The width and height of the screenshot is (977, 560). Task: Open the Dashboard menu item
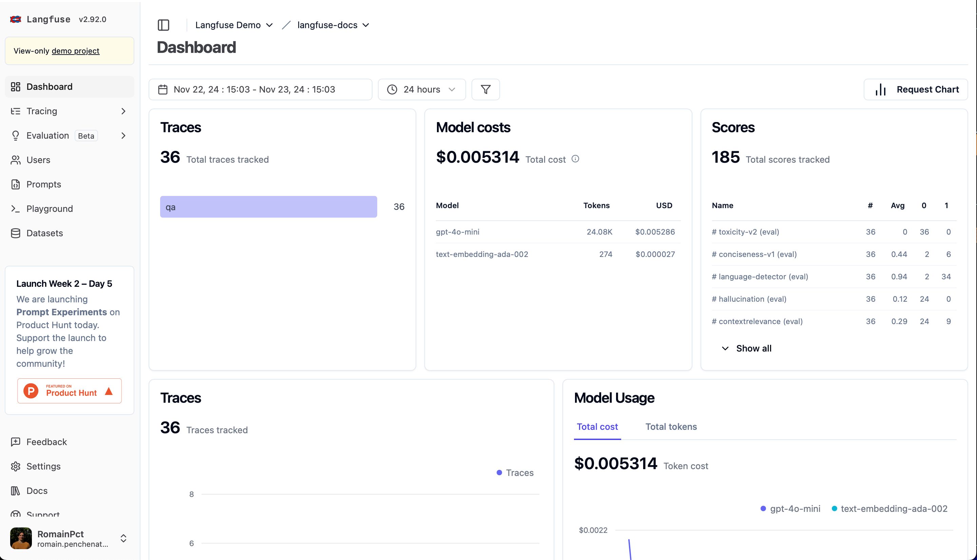(x=70, y=87)
